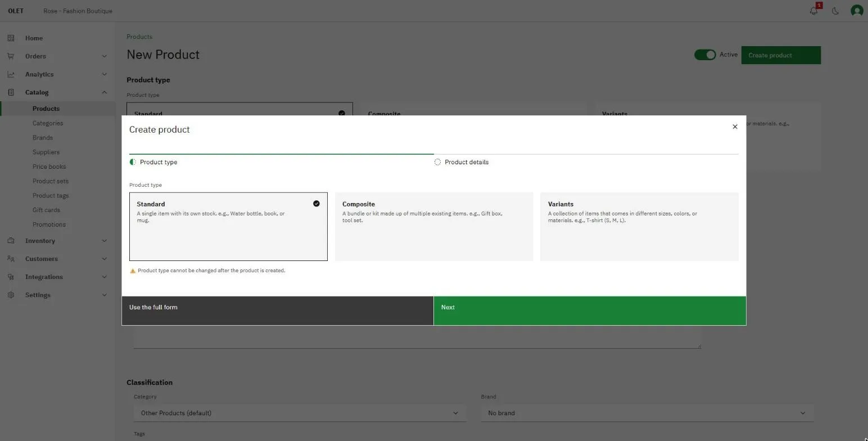This screenshot has height=441, width=868.
Task: Click the Analytics chart icon
Action: (11, 74)
